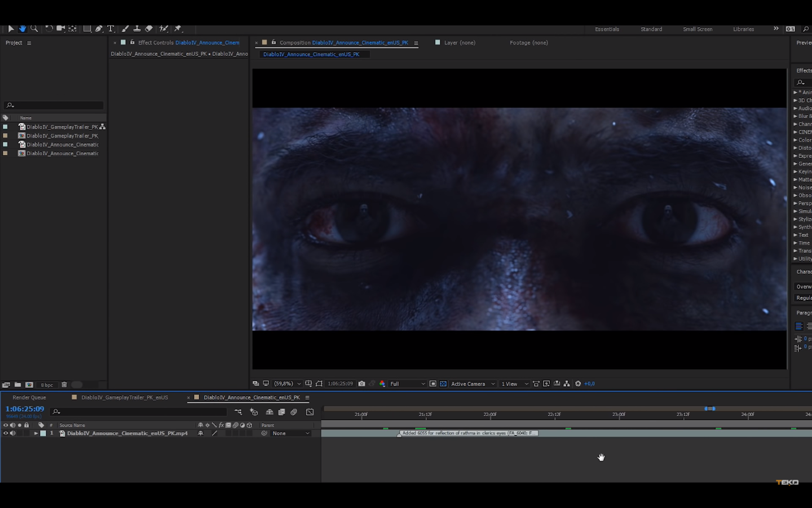The height and width of the screenshot is (508, 812).
Task: Click the Graph Editor icon in timeline
Action: click(x=310, y=412)
